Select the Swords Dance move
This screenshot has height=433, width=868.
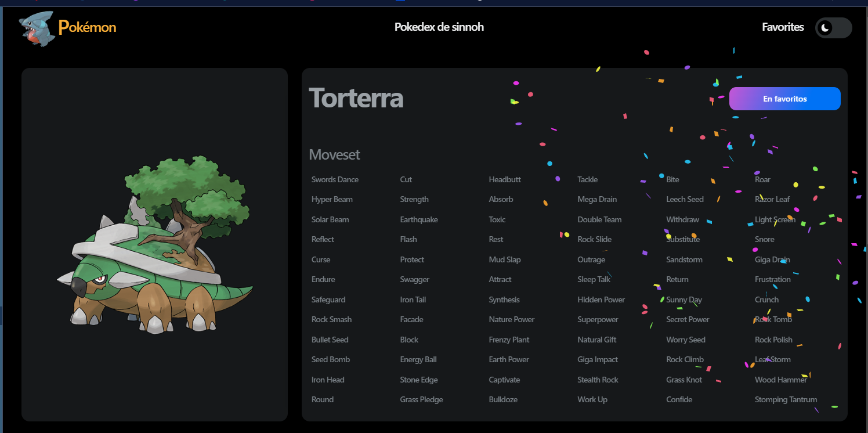pos(335,179)
